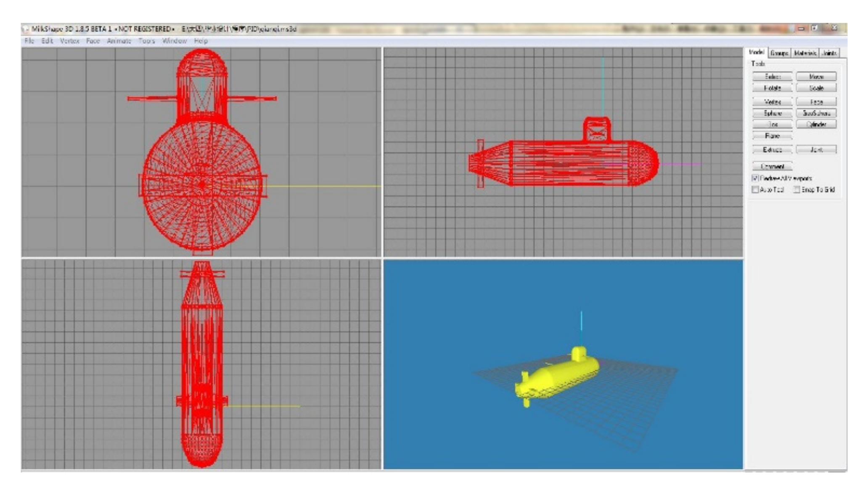Open the Comment dialog
This screenshot has height=490, width=868.
(773, 166)
